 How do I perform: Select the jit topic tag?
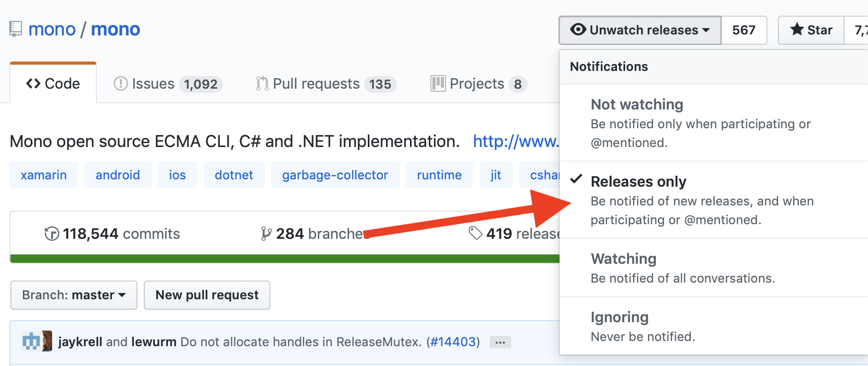pyautogui.click(x=495, y=175)
